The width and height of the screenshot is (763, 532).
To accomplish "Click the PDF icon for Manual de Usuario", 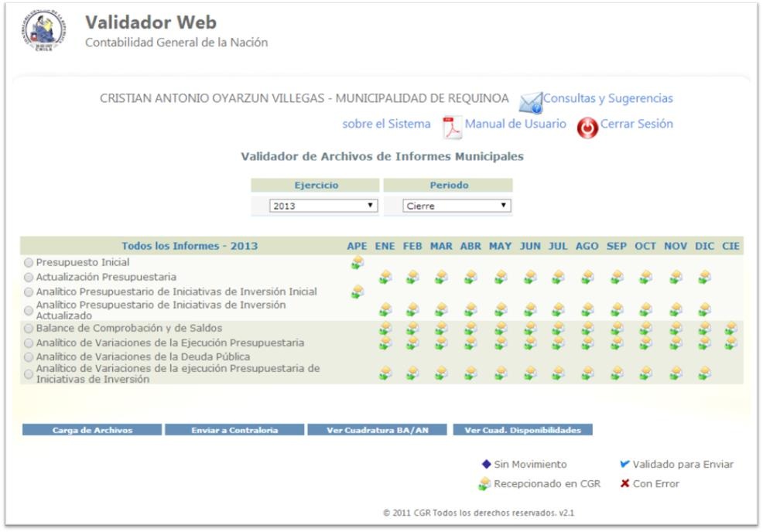I will click(452, 124).
